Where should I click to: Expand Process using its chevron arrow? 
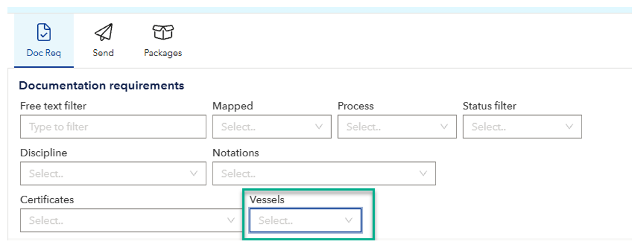444,127
